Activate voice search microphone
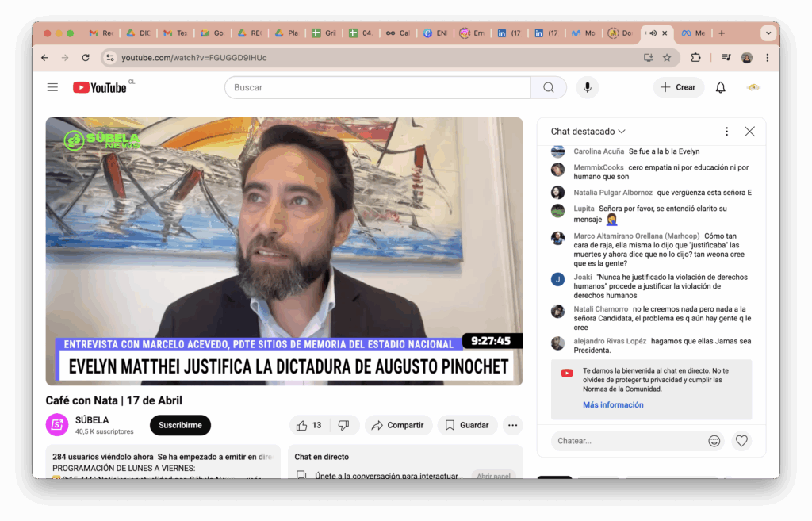The height and width of the screenshot is (521, 812). [587, 87]
